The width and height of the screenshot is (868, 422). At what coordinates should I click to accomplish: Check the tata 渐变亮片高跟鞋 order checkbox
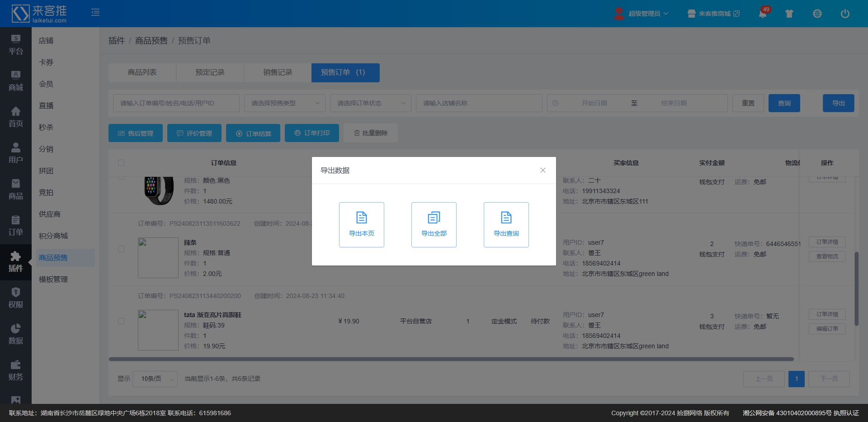pyautogui.click(x=121, y=321)
